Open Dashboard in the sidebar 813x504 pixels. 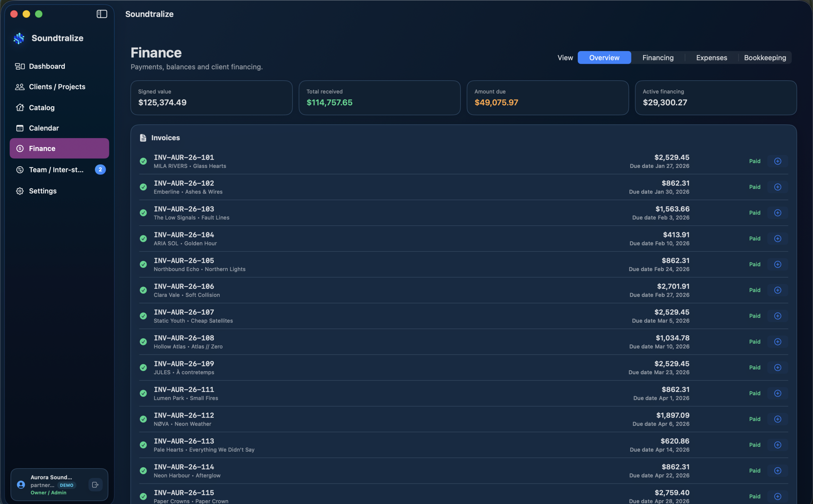click(59, 66)
